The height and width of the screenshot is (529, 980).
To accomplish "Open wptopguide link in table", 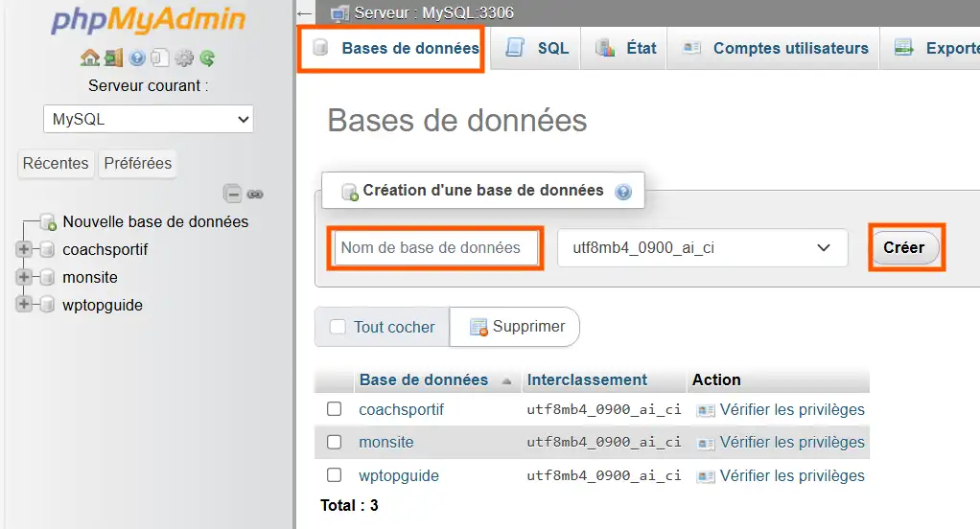I will tap(399, 476).
